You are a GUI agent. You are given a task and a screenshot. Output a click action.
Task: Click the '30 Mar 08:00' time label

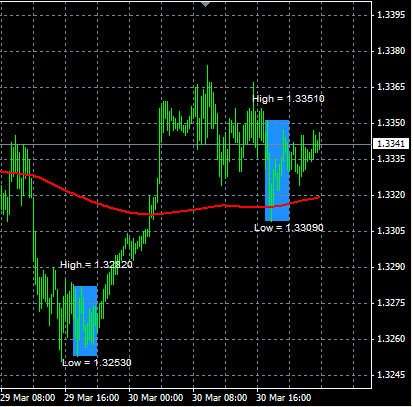(220, 398)
